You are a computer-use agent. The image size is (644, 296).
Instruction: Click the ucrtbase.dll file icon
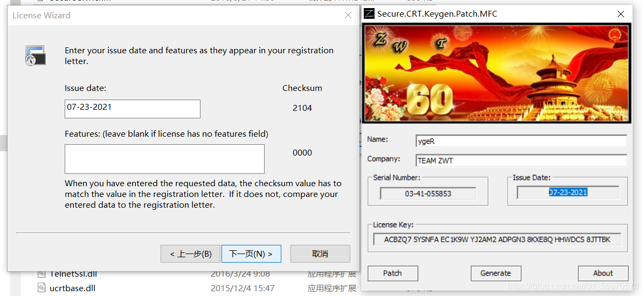(41, 288)
